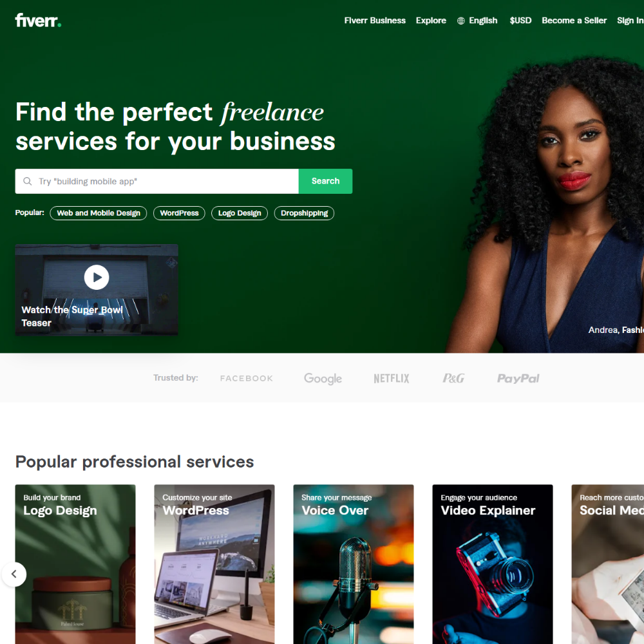The image size is (644, 644).
Task: Select the Dropshipping popular tag
Action: (305, 213)
